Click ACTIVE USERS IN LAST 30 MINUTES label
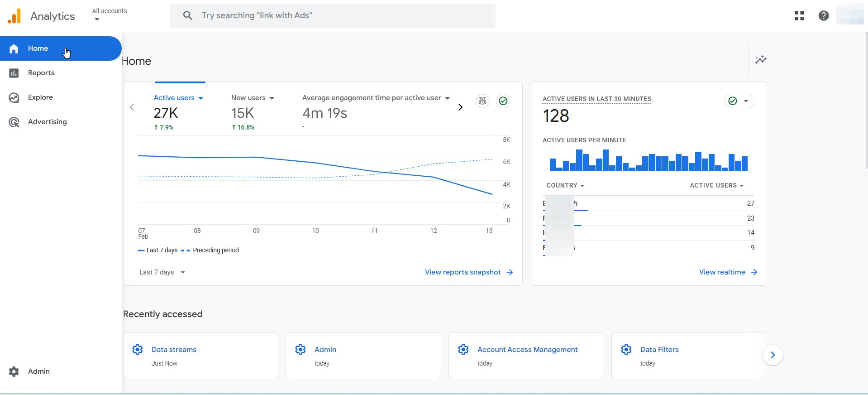Viewport: 868px width, 395px height. coord(597,99)
